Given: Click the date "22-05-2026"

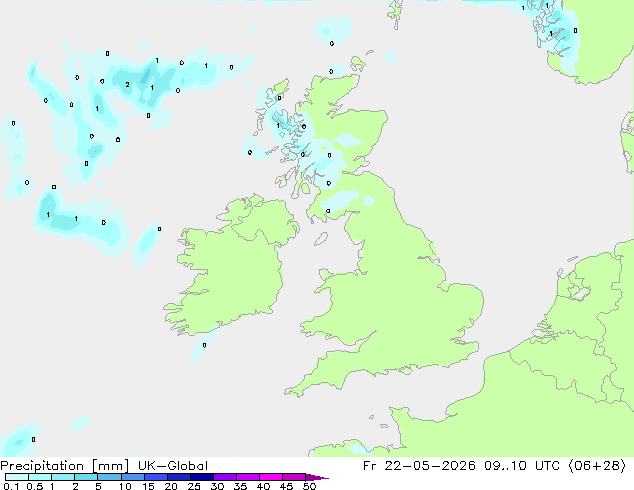Looking at the screenshot, I should pos(430,466).
